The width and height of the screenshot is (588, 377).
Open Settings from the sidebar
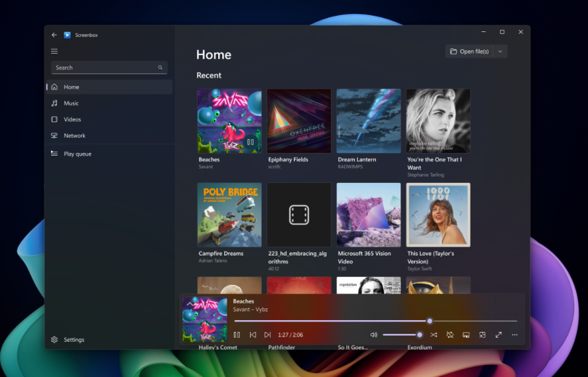point(110,340)
